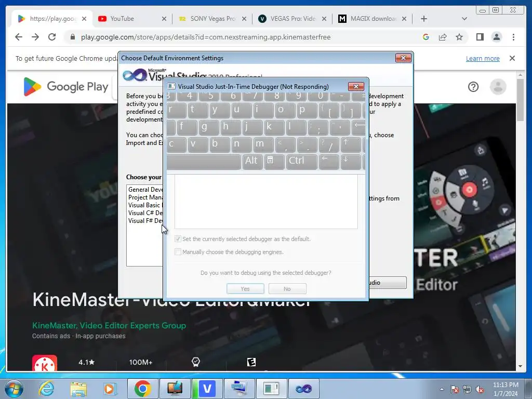
Task: Click the address bar padlock icon
Action: [73, 37]
